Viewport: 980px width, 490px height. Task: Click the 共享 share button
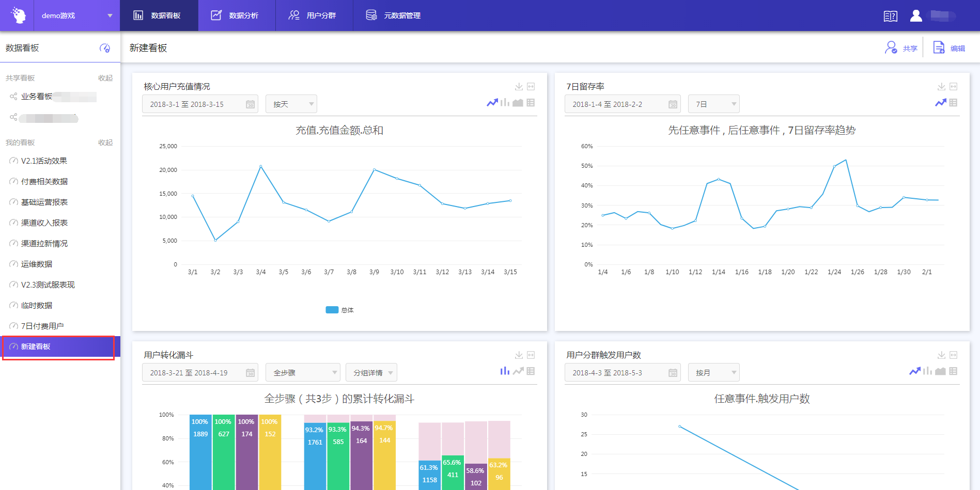[901, 48]
